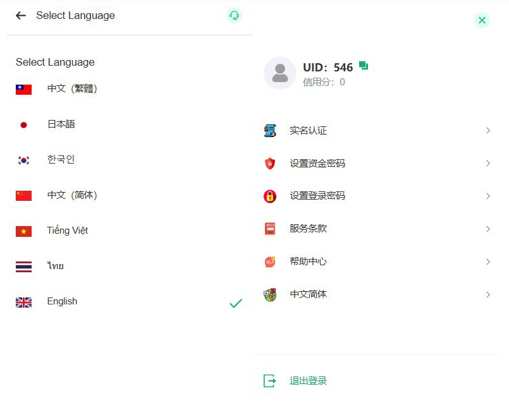Click the profile avatar placeholder image
Image resolution: width=509 pixels, height=420 pixels.
point(279,72)
